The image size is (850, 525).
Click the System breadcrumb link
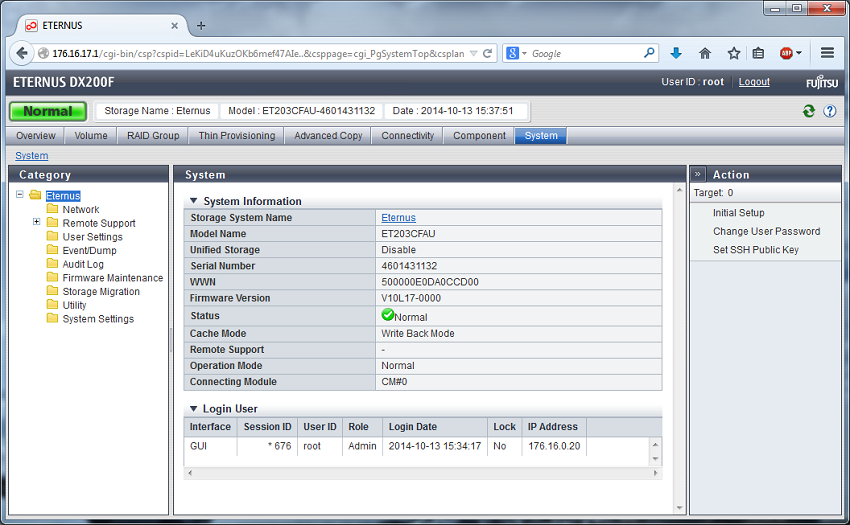[31, 156]
